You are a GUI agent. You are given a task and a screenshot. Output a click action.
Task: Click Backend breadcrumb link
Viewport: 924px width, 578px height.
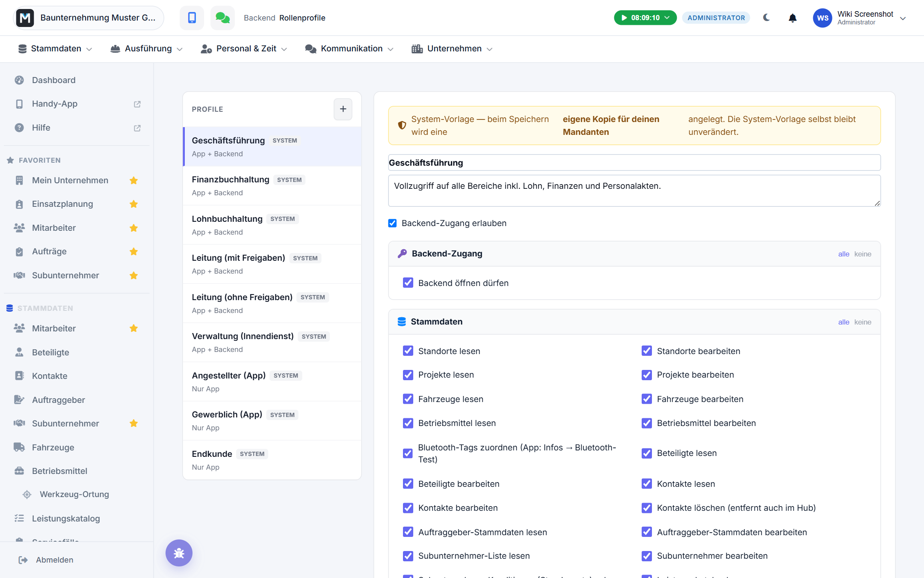(259, 18)
